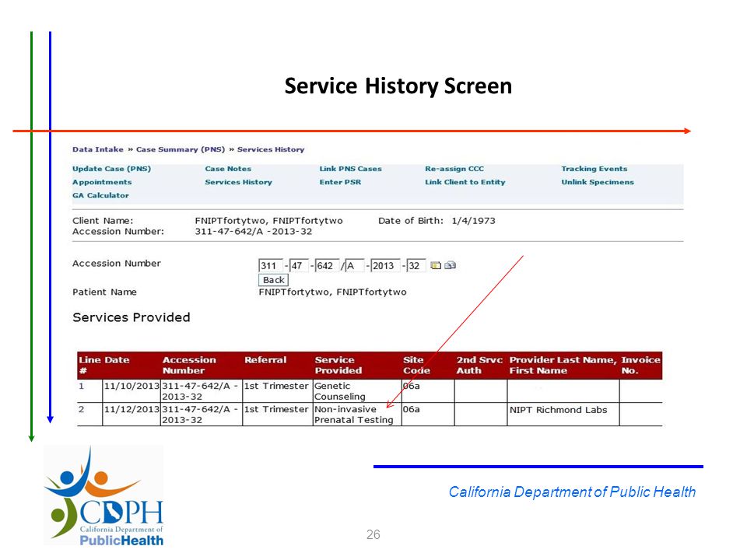Click the accession number in table line 2
The width and height of the screenshot is (747, 560).
tap(200, 415)
